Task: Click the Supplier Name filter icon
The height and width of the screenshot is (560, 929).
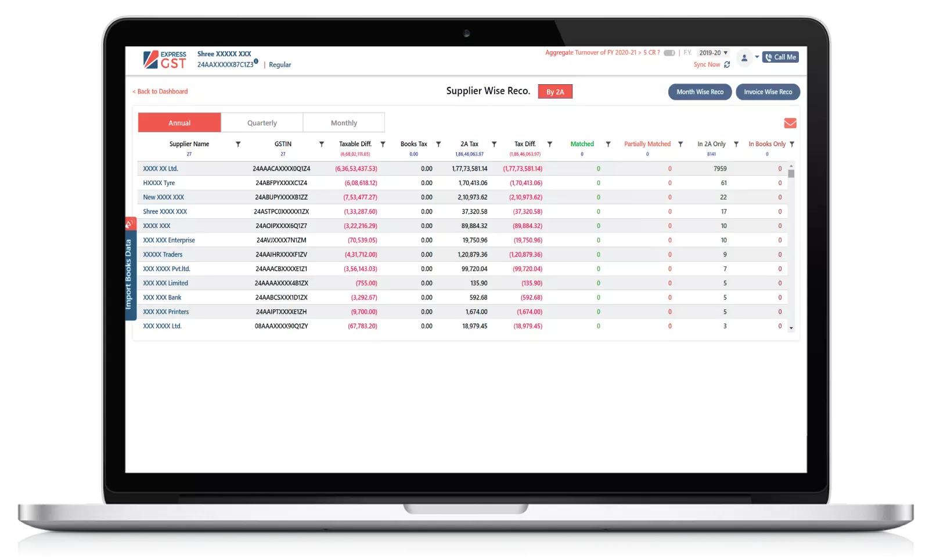Action: 237,144
